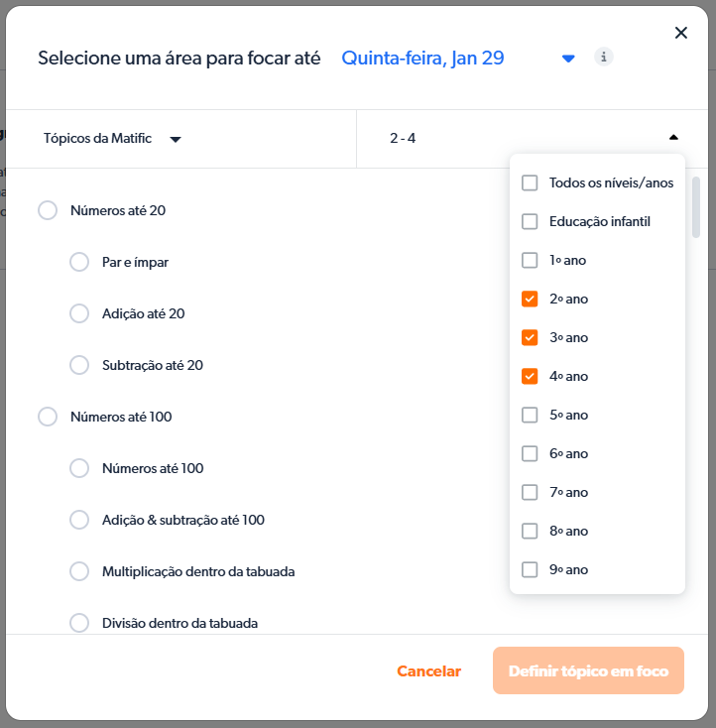Select the 5º ano checkbox
The width and height of the screenshot is (716, 728).
(530, 415)
